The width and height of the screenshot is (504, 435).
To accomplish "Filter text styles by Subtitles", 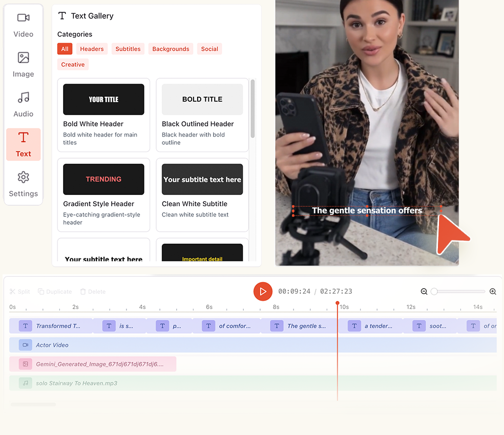I will coord(128,49).
